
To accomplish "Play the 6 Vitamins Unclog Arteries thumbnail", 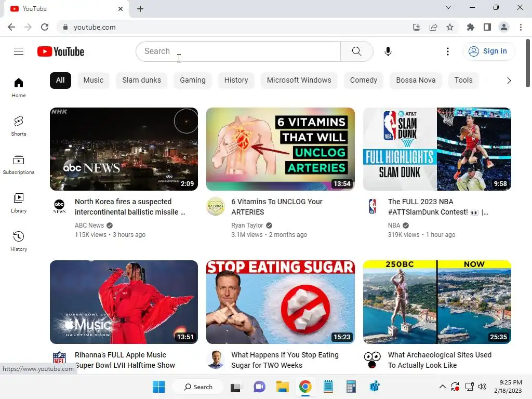I will pyautogui.click(x=280, y=149).
